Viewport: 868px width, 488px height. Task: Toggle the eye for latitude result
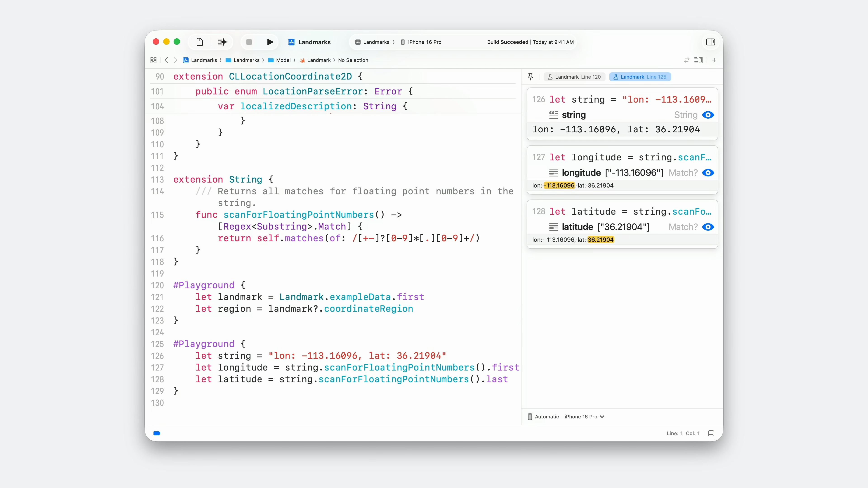click(x=708, y=227)
